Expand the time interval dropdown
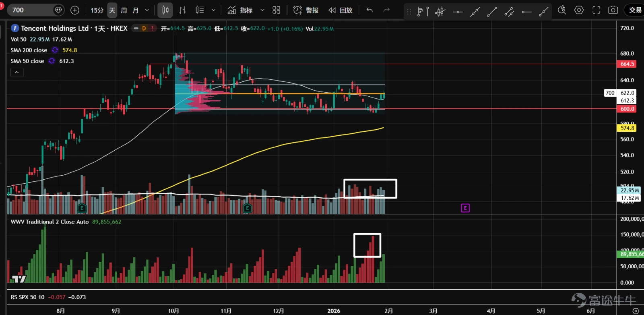644x315 pixels. pos(147,10)
